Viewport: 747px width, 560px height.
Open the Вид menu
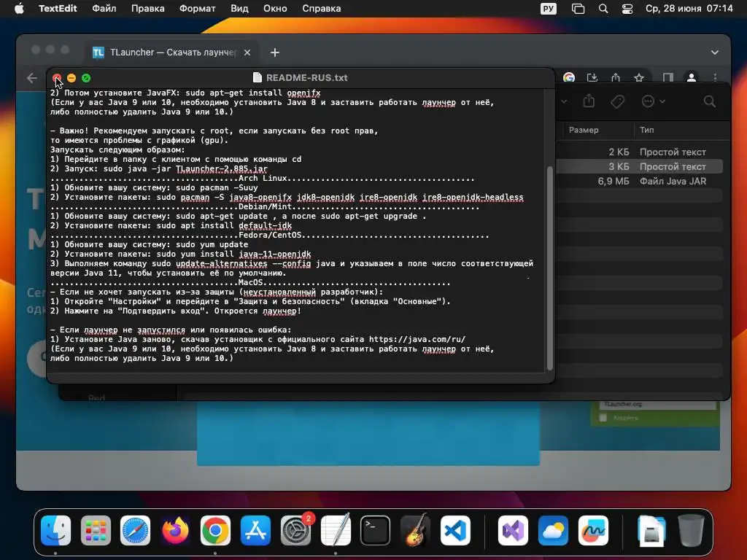239,9
